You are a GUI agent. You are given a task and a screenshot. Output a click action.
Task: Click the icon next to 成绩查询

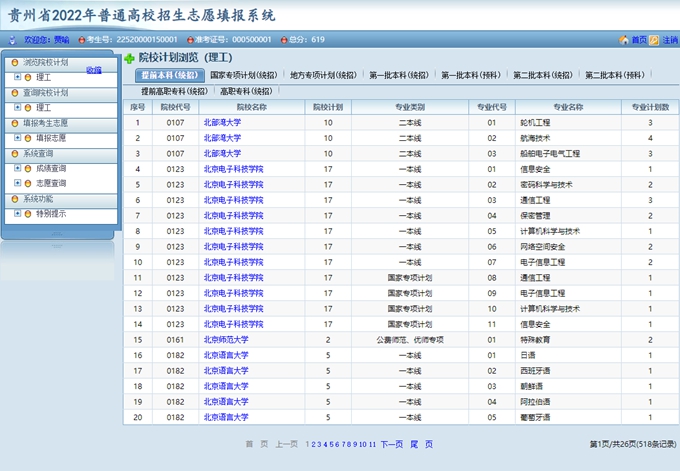[x=28, y=169]
